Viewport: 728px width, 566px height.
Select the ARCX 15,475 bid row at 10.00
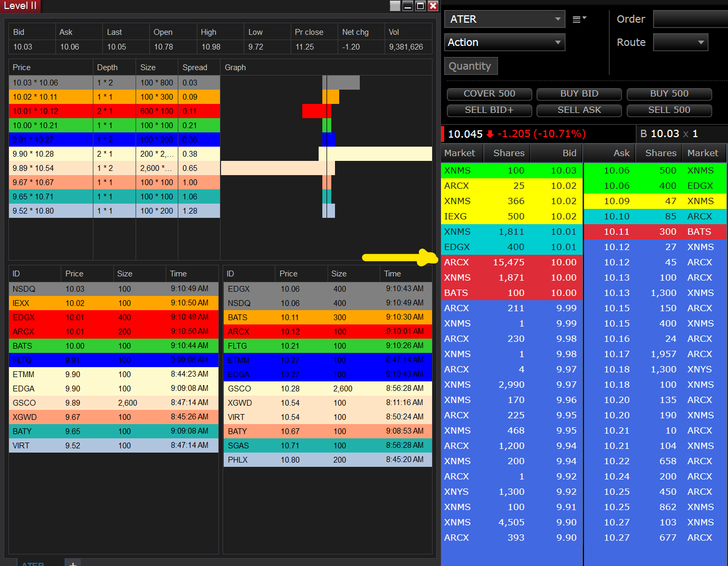coord(512,262)
